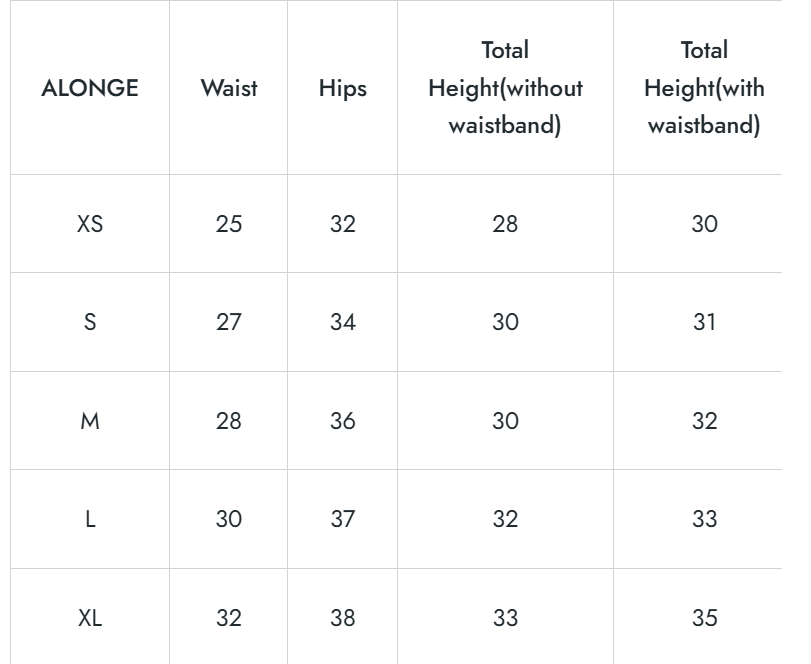Click the L size row label

pos(90,519)
